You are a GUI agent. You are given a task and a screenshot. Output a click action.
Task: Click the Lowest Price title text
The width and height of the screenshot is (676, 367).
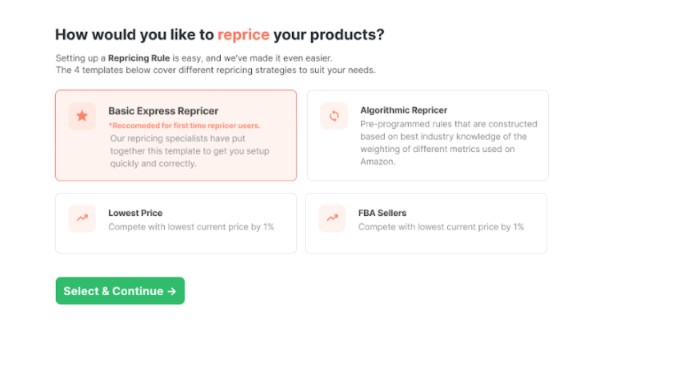[x=135, y=213]
